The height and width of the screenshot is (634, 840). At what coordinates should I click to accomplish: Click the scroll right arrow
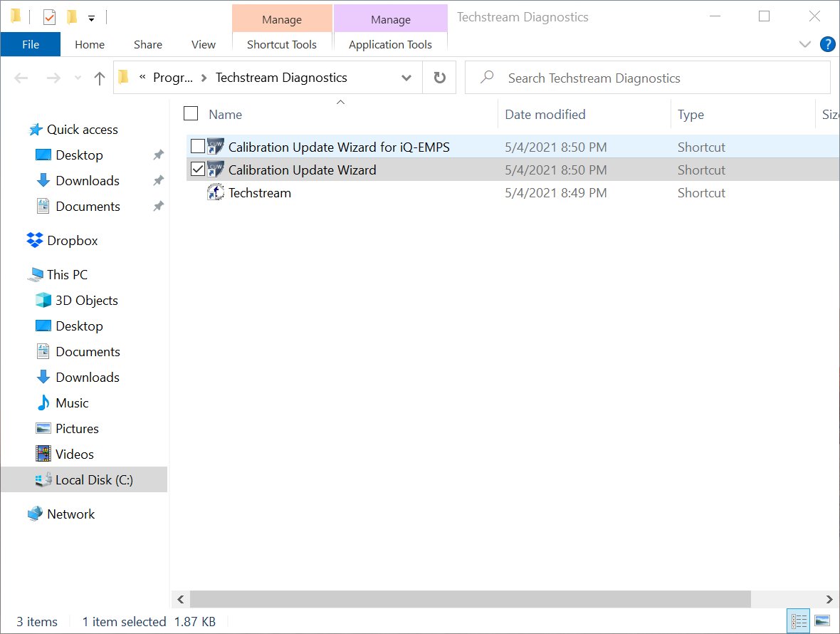(x=829, y=599)
